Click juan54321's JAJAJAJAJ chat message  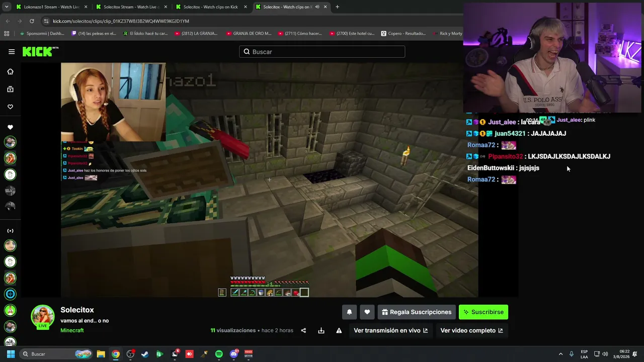[x=517, y=133]
